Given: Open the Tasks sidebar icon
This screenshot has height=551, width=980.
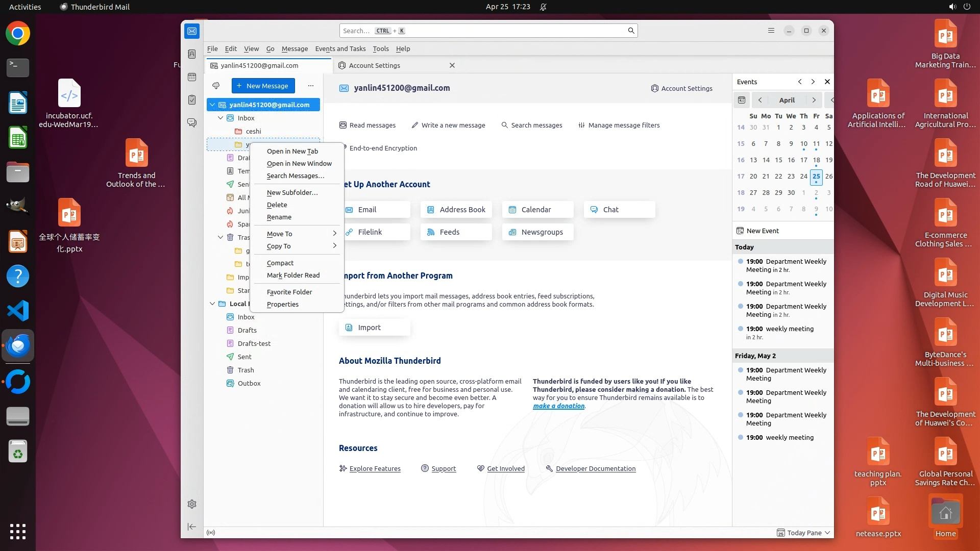Looking at the screenshot, I should click(192, 100).
